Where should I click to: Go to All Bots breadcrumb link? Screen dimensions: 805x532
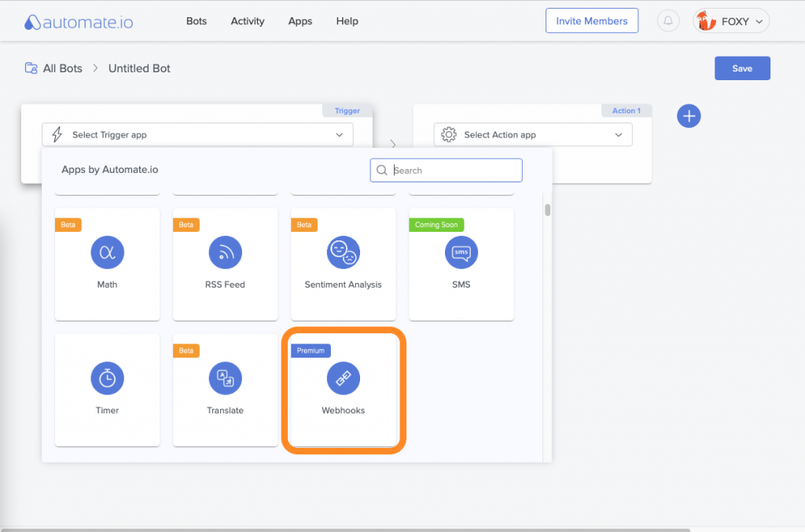(63, 68)
